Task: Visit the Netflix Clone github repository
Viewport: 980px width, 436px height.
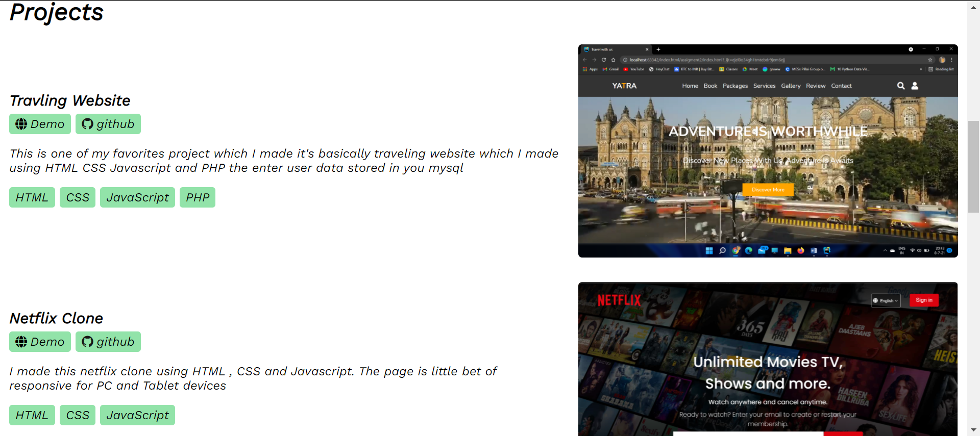Action: (x=108, y=342)
